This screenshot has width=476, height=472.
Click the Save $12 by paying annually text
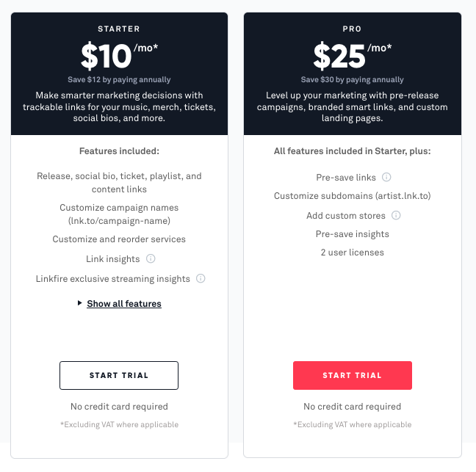(x=119, y=79)
